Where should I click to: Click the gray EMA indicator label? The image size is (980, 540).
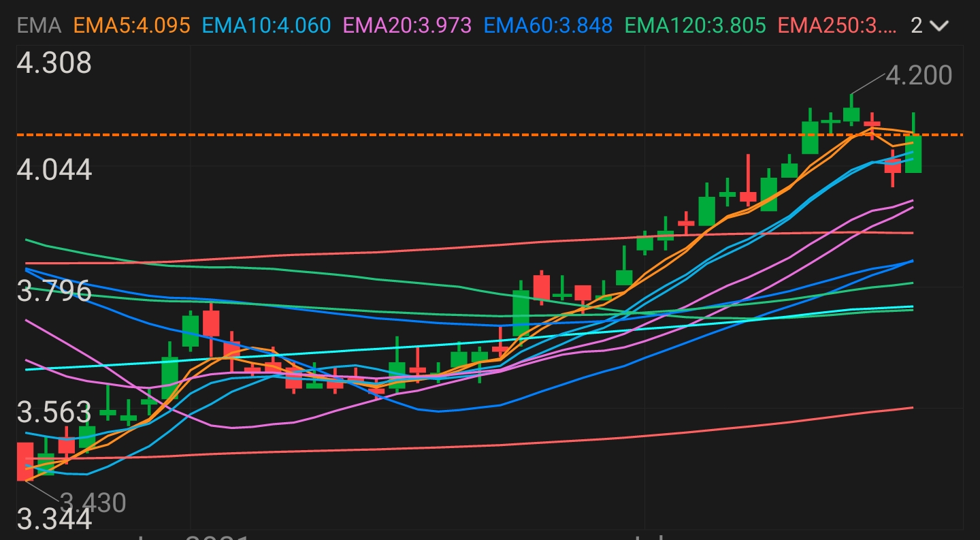coord(39,26)
